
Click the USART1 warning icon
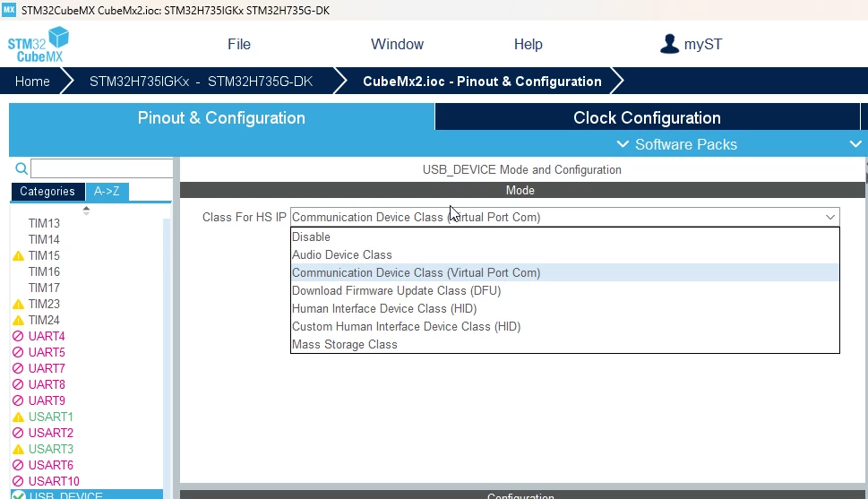point(18,417)
